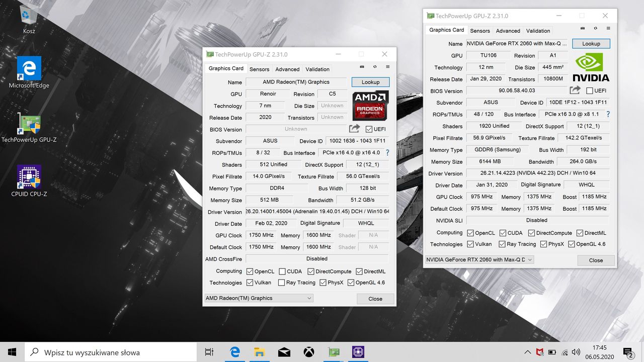Click AMD Driver Version field

point(317,212)
